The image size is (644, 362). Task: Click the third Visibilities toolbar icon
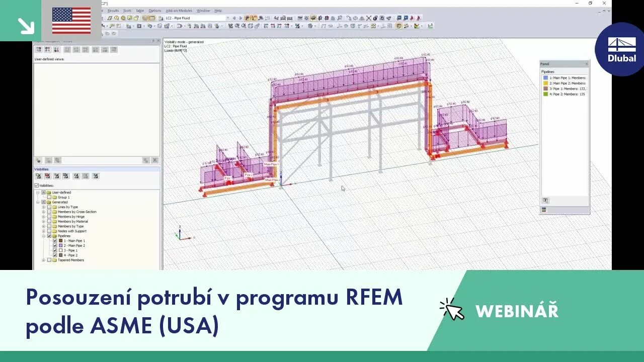tap(57, 176)
